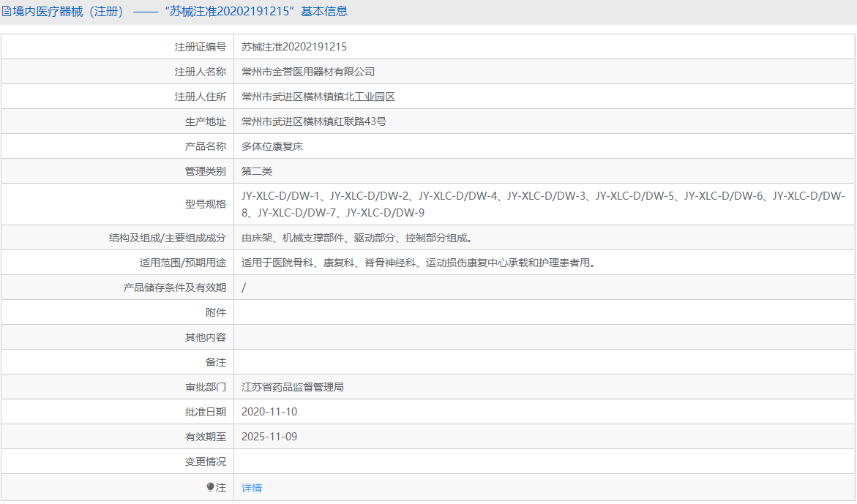Viewport: 857px width, 504px height.
Task: Click the 注册证编号 label
Action: click(200, 47)
